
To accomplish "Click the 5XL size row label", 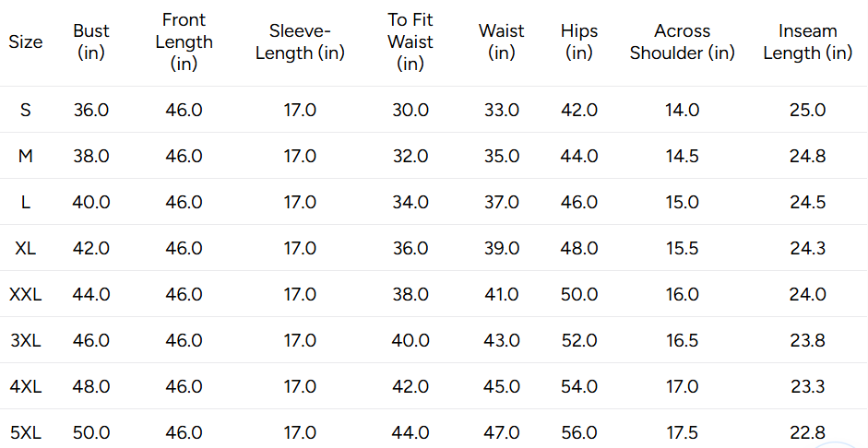I will tap(26, 432).
